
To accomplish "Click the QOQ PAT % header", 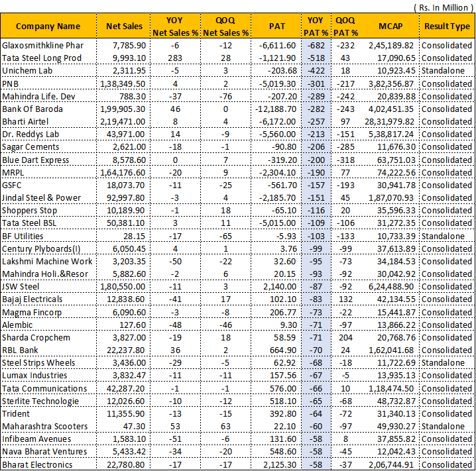I will (x=345, y=26).
